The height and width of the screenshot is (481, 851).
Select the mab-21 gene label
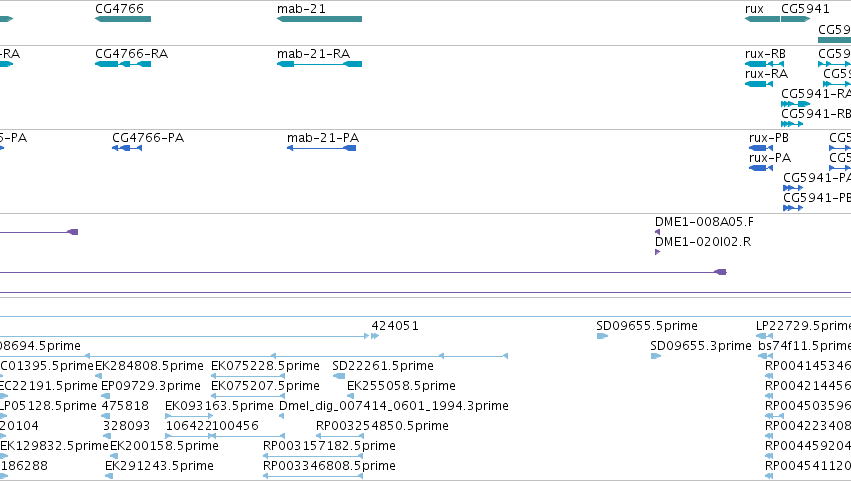[x=301, y=9]
